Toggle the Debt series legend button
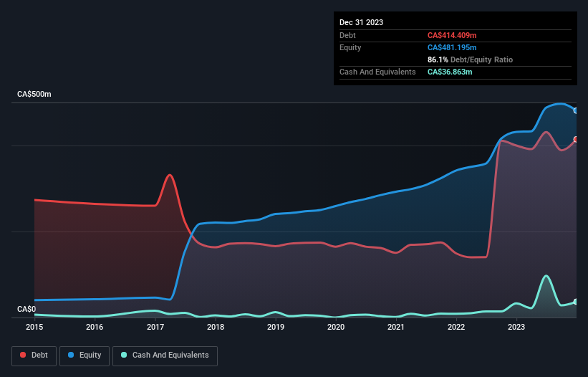The width and height of the screenshot is (588, 377). tap(34, 355)
